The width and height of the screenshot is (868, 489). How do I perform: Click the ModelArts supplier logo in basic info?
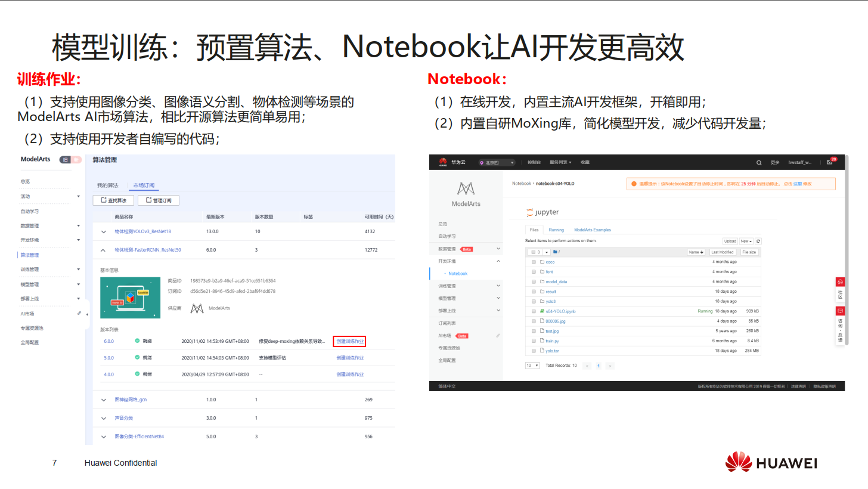pyautogui.click(x=197, y=308)
